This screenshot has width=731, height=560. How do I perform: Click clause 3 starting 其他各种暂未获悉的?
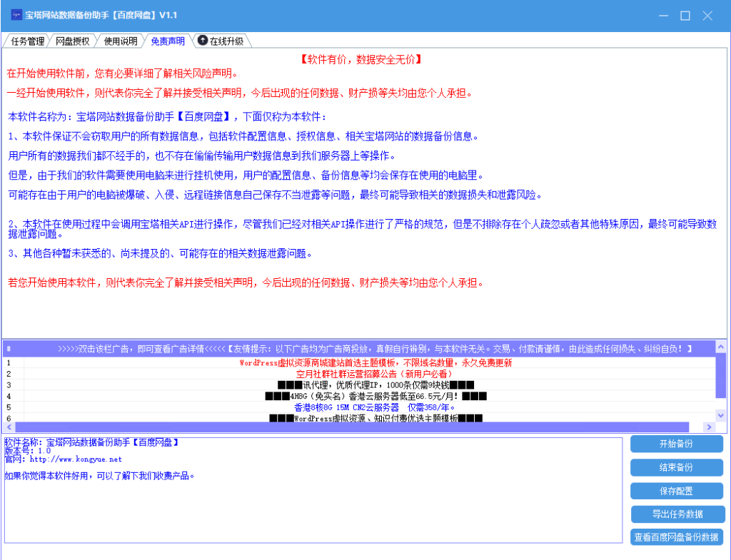[x=161, y=253]
